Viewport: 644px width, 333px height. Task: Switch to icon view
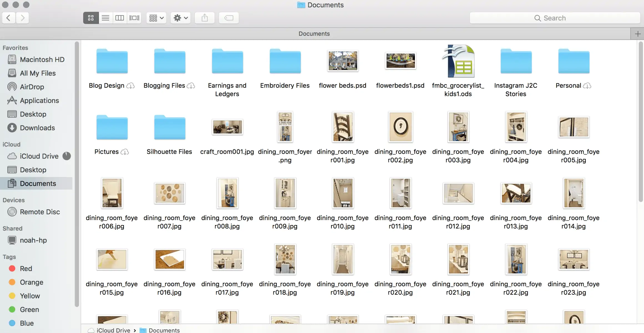click(x=91, y=18)
